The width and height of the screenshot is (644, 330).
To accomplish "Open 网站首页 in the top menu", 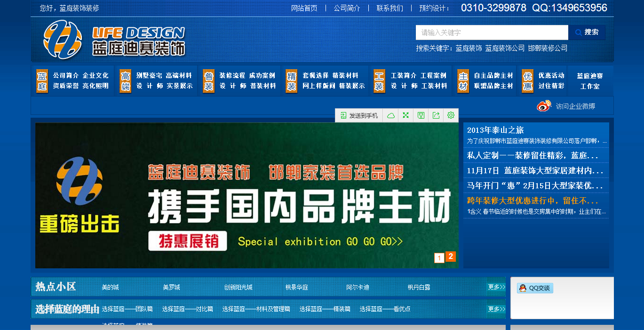I will coord(304,8).
